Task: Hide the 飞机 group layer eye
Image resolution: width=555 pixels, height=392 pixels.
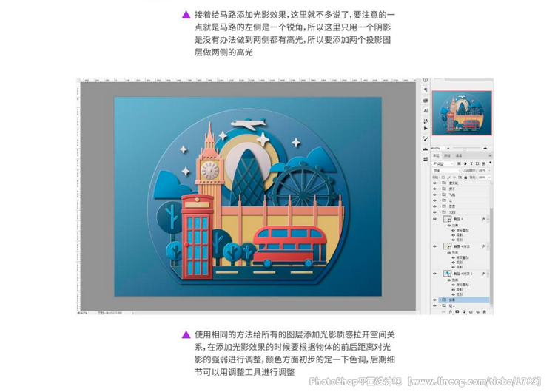Action: [434, 195]
